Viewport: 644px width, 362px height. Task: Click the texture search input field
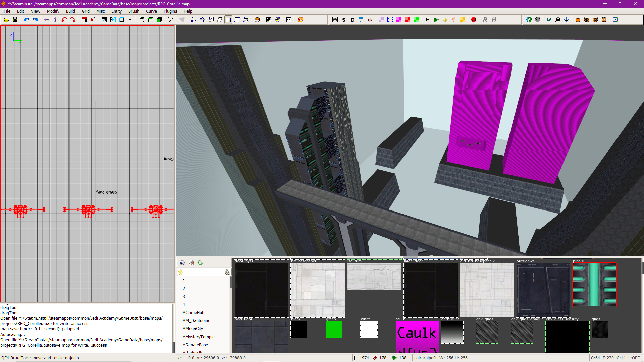pyautogui.click(x=204, y=272)
